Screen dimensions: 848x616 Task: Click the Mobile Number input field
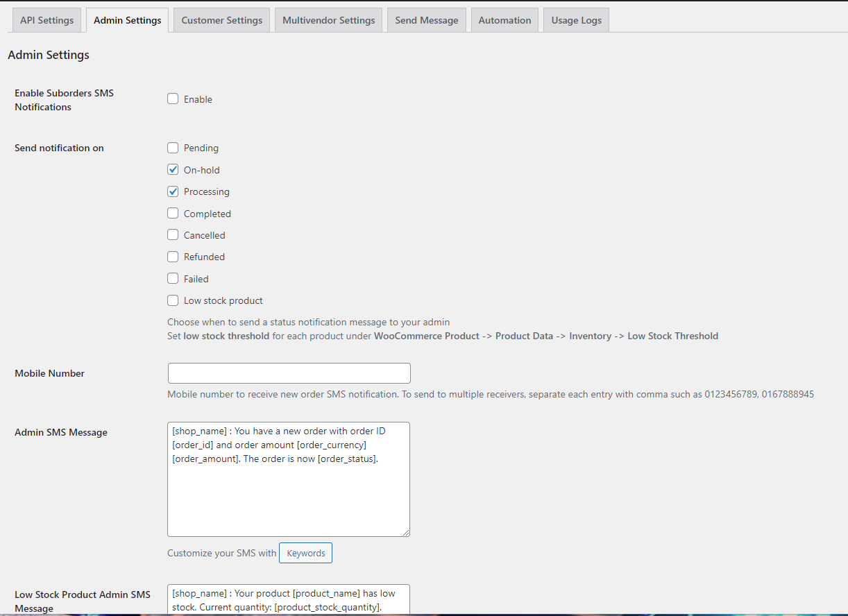tap(289, 373)
